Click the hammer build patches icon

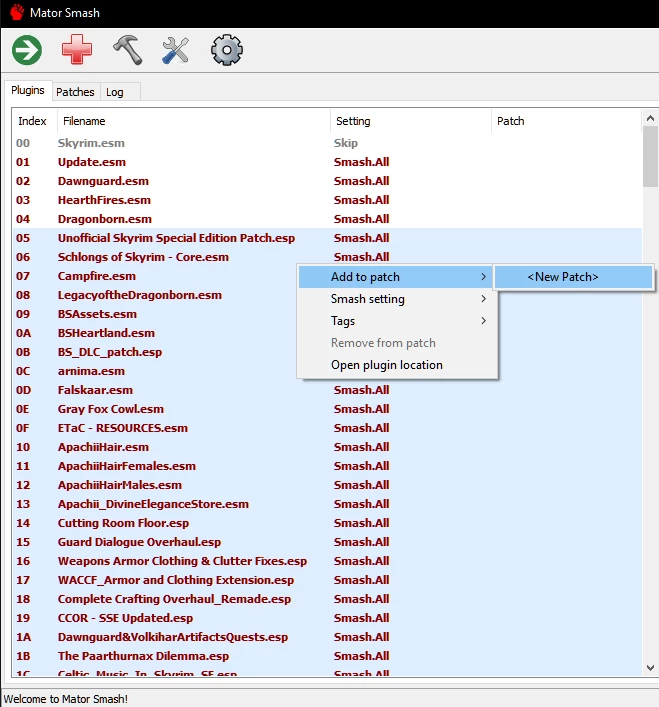point(128,50)
